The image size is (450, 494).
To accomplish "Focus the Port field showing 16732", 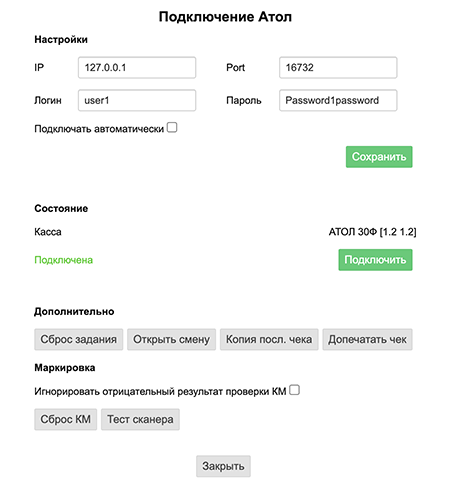I will (x=338, y=68).
